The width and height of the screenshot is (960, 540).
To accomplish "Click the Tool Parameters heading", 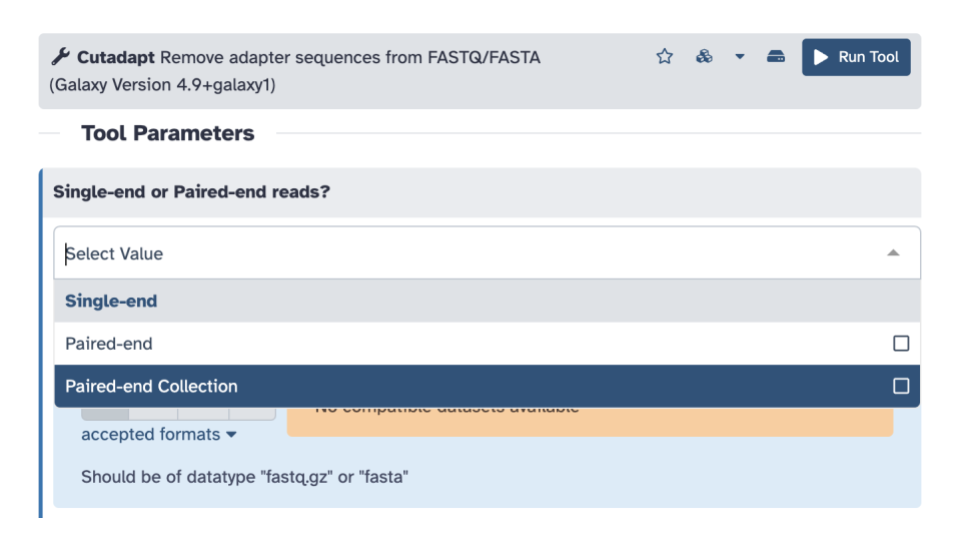I will coord(168,133).
